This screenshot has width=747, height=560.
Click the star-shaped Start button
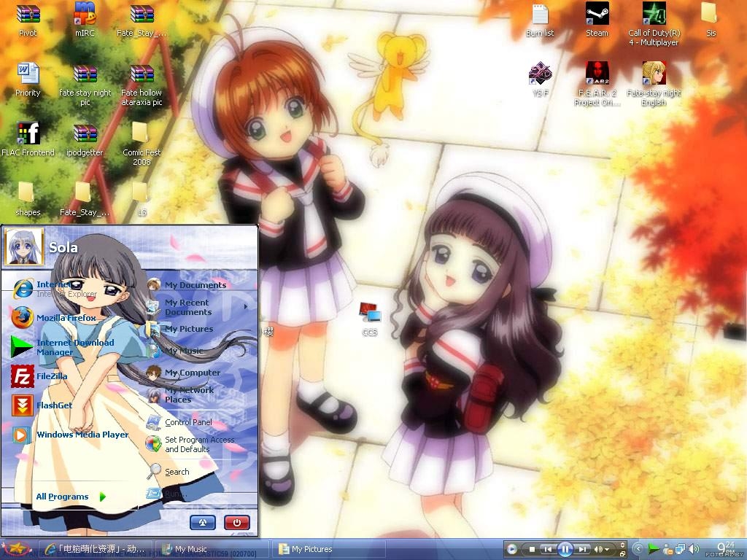coord(18,549)
